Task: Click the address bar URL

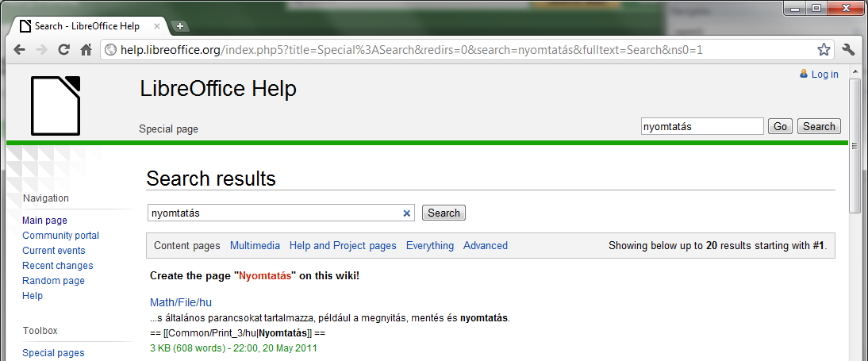Action: 411,51
